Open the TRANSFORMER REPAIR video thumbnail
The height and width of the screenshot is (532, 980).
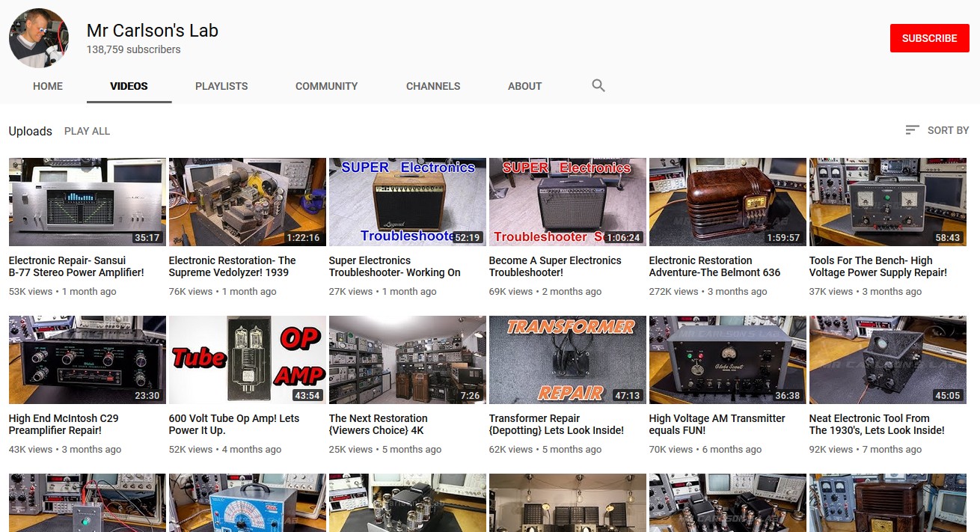click(568, 360)
